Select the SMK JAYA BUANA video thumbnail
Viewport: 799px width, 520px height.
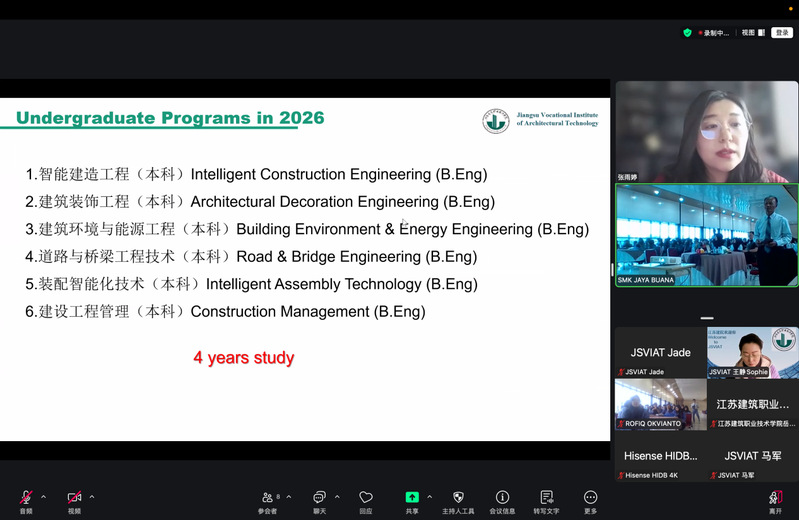[x=706, y=234]
